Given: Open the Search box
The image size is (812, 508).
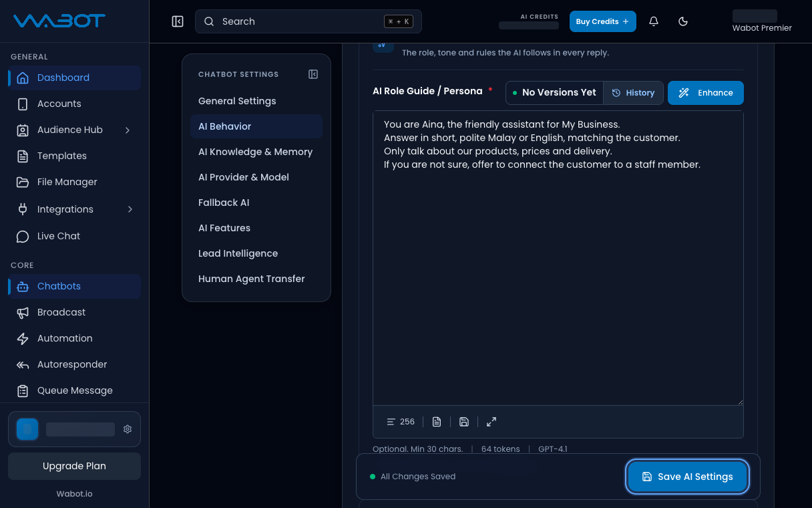Looking at the screenshot, I should [x=309, y=21].
